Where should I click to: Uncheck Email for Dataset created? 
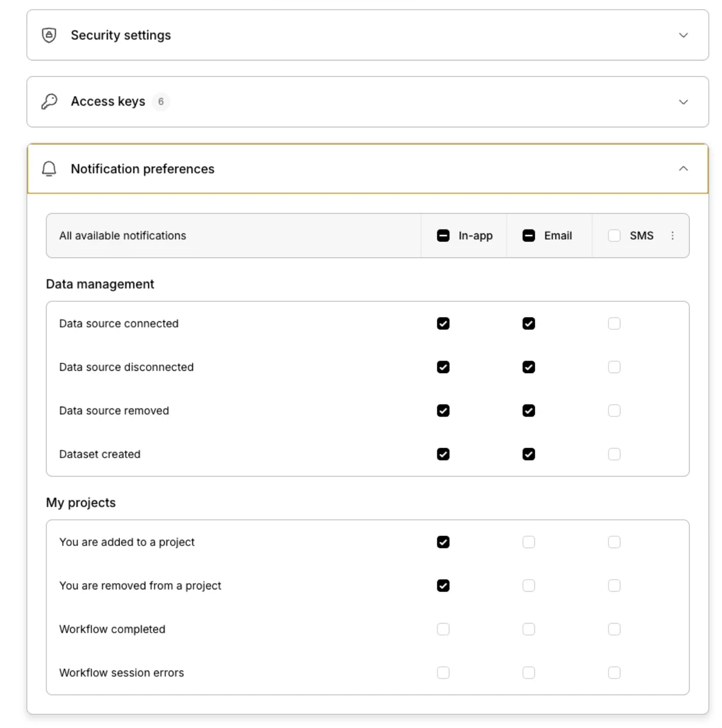click(529, 454)
